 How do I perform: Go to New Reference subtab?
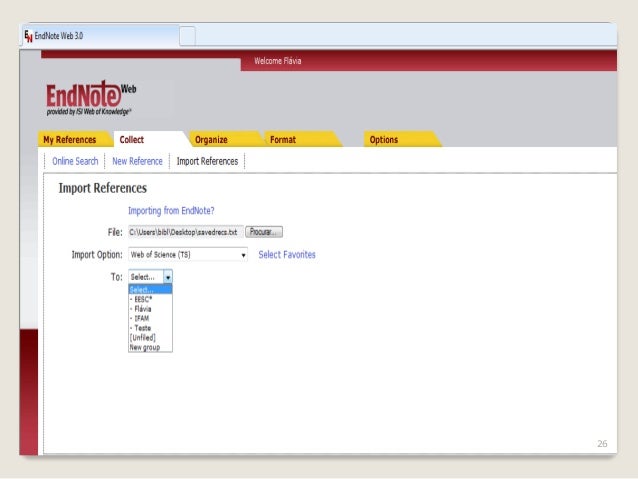pyautogui.click(x=138, y=161)
